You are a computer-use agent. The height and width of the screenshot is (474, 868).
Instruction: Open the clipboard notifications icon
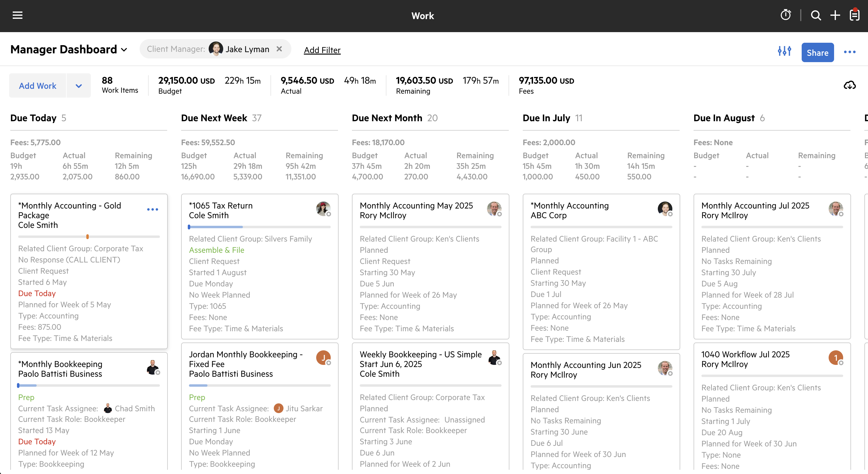point(854,15)
